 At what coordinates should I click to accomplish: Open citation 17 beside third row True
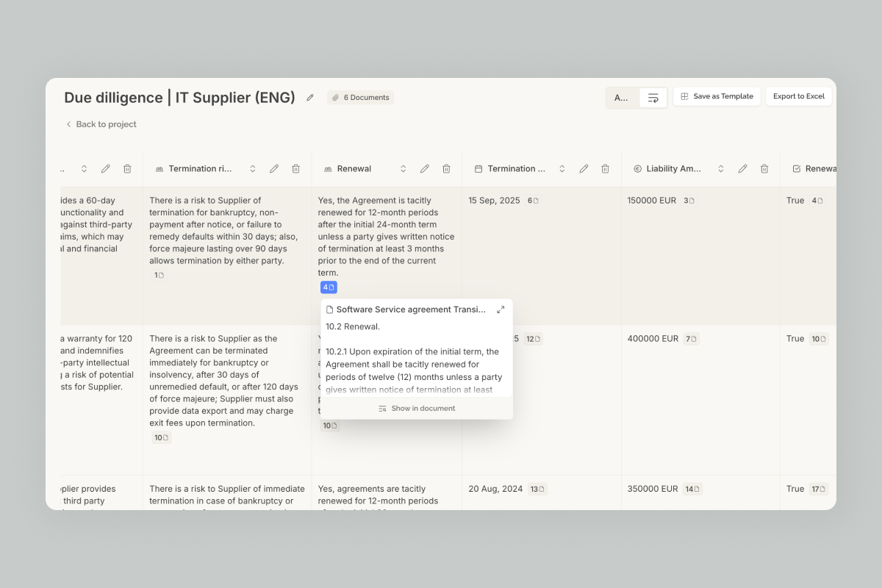(x=819, y=489)
